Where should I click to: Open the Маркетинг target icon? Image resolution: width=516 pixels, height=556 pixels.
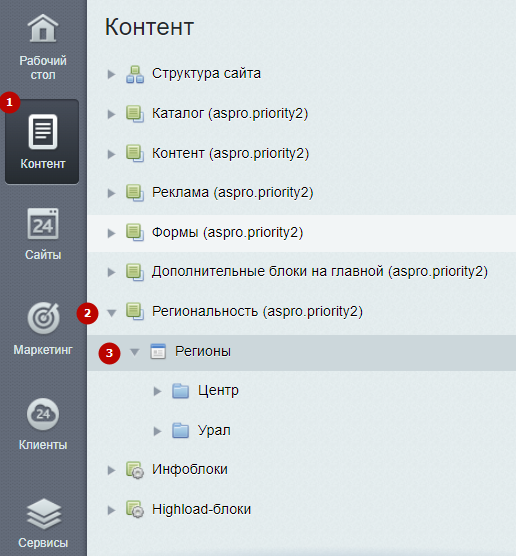pos(43,318)
